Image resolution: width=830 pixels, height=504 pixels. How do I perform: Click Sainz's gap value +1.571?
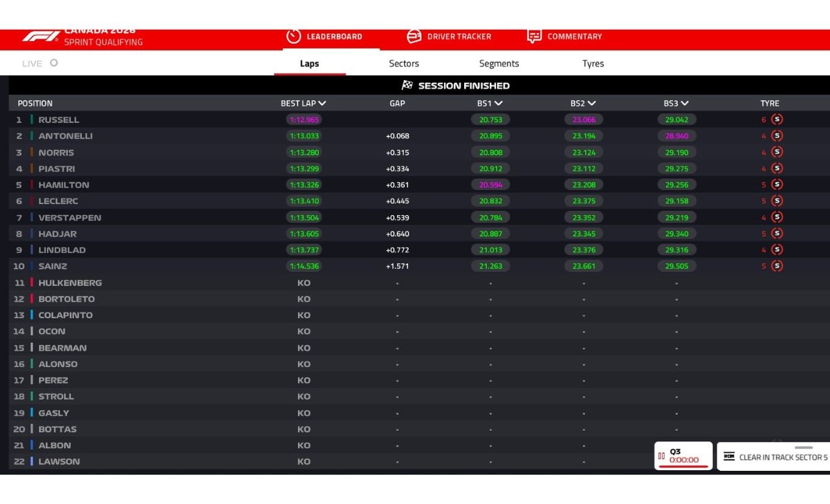397,266
